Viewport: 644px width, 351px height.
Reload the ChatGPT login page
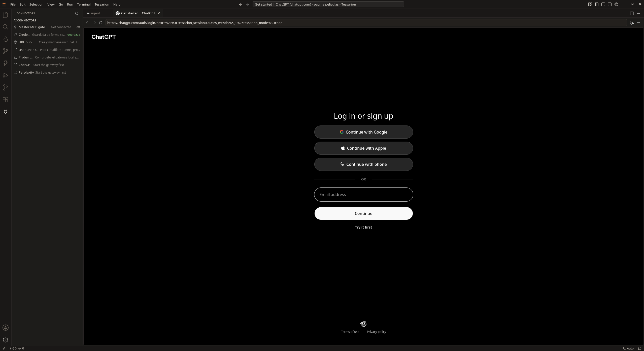(x=101, y=23)
